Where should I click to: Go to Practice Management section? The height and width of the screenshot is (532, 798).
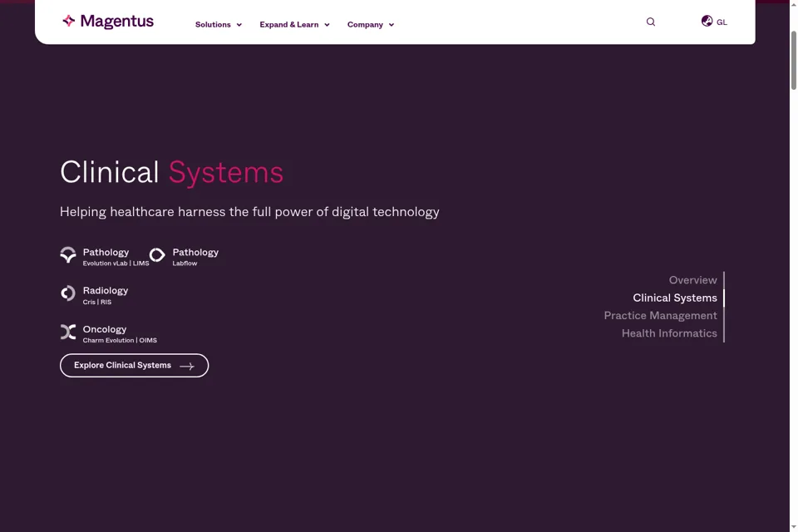pyautogui.click(x=660, y=316)
